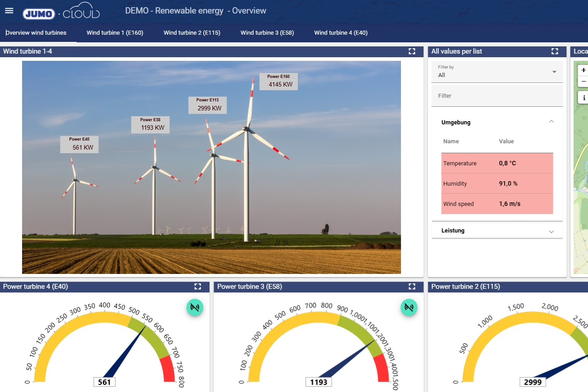588x392 pixels.
Task: Fullscreen the Power turbine 3 (E58) widget
Action: click(x=411, y=287)
